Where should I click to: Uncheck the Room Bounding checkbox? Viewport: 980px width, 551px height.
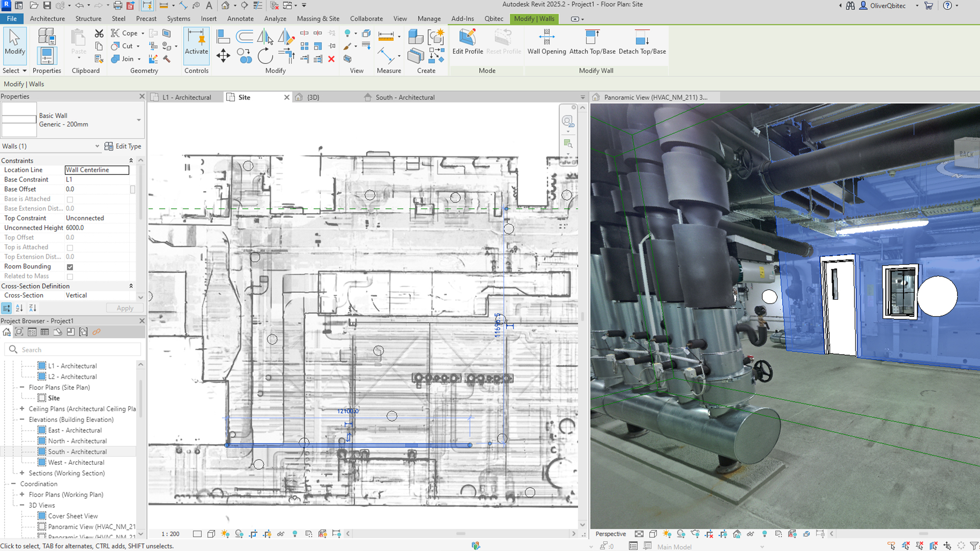pyautogui.click(x=70, y=267)
